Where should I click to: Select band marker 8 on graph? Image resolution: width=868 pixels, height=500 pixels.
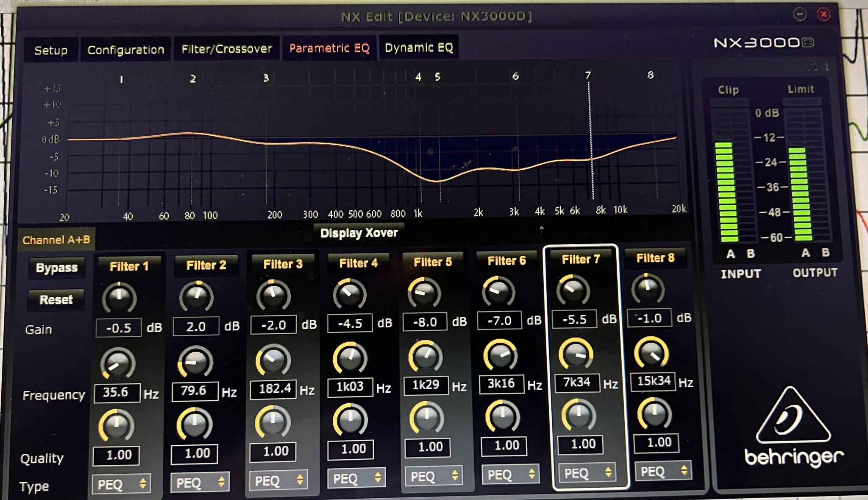pos(650,75)
